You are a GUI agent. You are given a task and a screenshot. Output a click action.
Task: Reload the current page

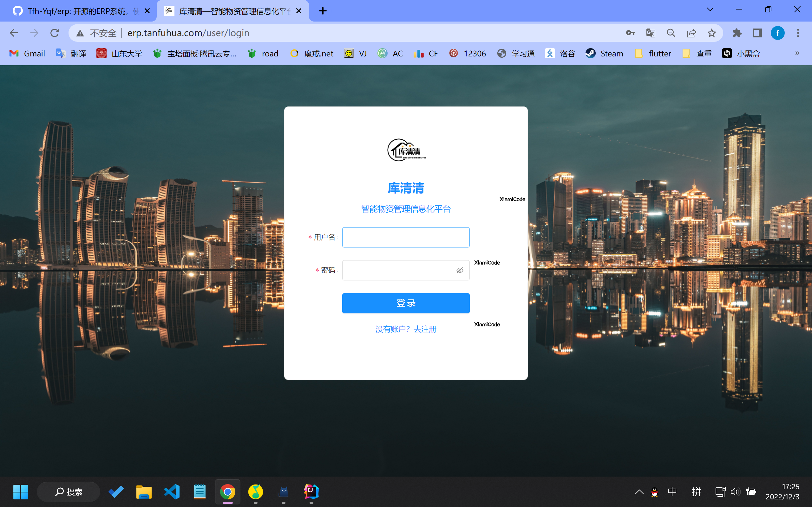coord(55,33)
